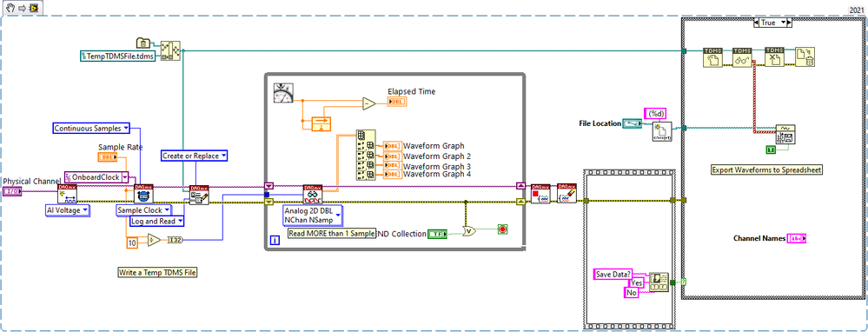The height and width of the screenshot is (332, 868).
Task: Select the DAQmx Timing node
Action: click(143, 195)
